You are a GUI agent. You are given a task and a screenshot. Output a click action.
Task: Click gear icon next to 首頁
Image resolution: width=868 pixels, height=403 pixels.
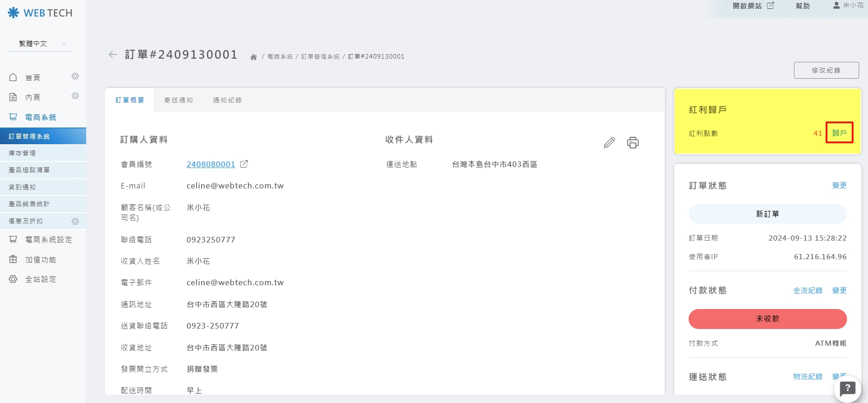[x=75, y=76]
